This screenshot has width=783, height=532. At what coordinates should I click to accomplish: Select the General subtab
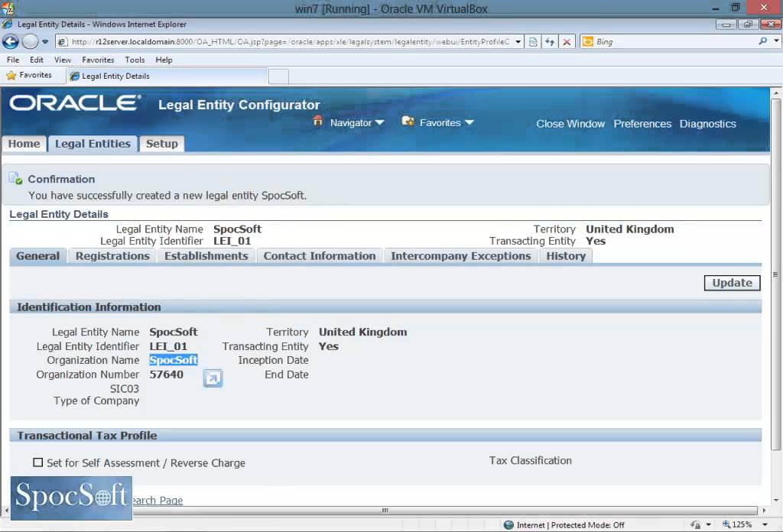click(38, 256)
